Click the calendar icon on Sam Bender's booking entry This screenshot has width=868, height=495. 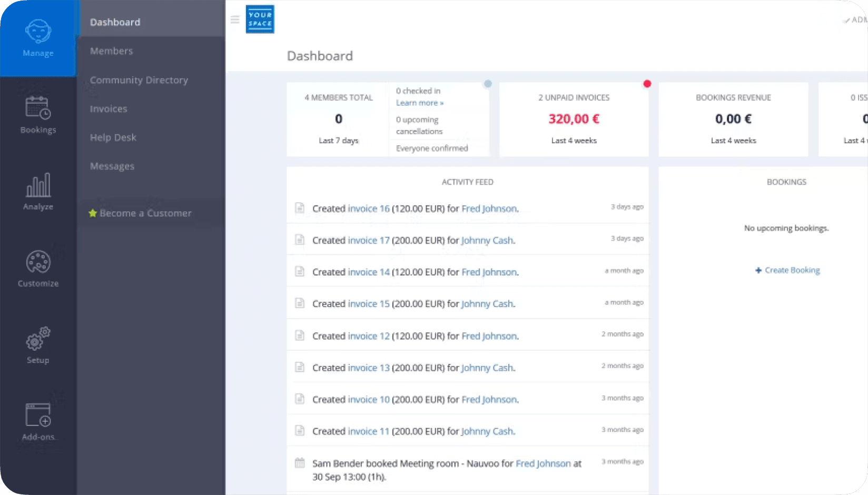point(300,463)
